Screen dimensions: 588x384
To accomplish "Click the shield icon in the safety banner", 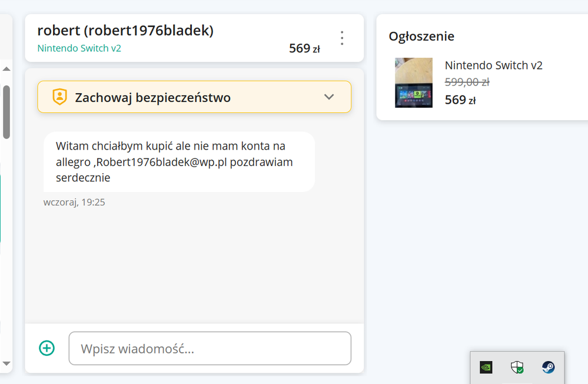I will pyautogui.click(x=59, y=97).
